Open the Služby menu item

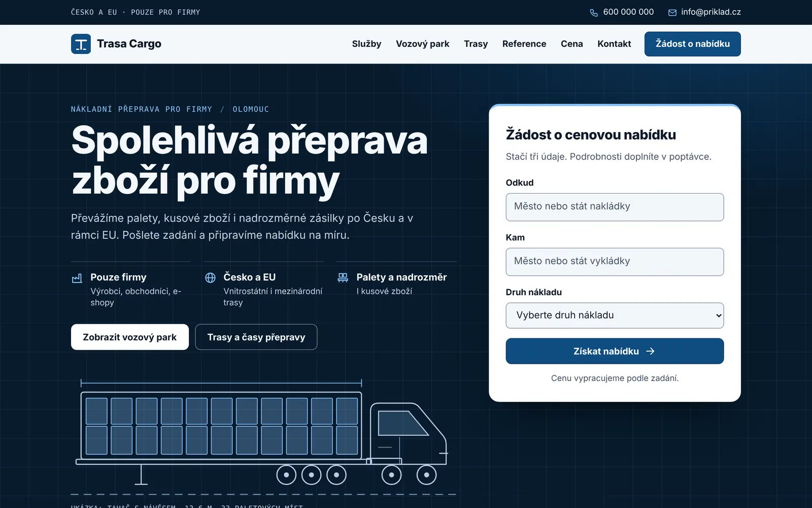tap(366, 44)
